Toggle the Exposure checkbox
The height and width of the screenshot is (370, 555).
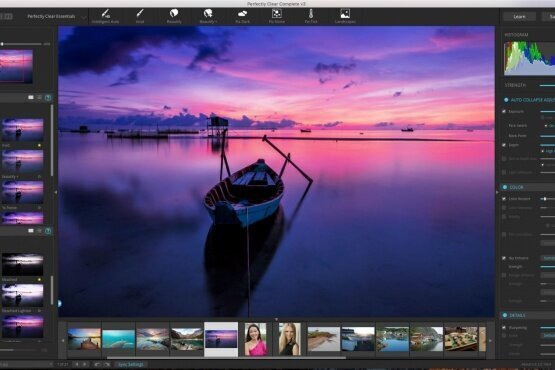[x=504, y=112]
